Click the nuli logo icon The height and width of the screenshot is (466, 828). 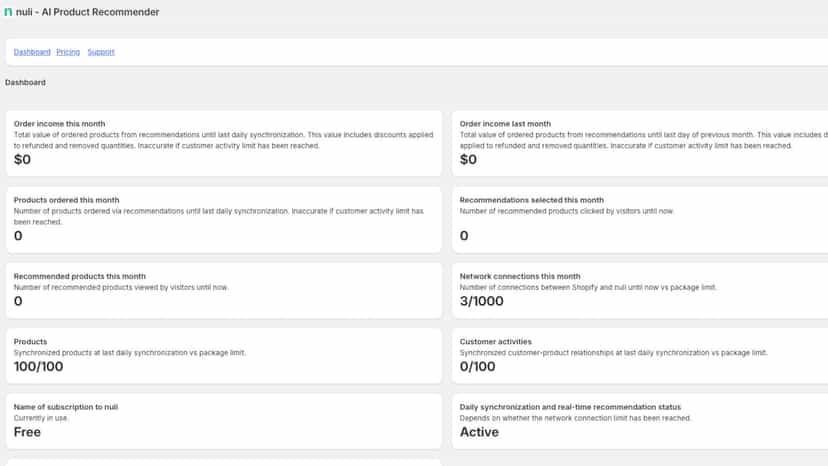point(8,12)
